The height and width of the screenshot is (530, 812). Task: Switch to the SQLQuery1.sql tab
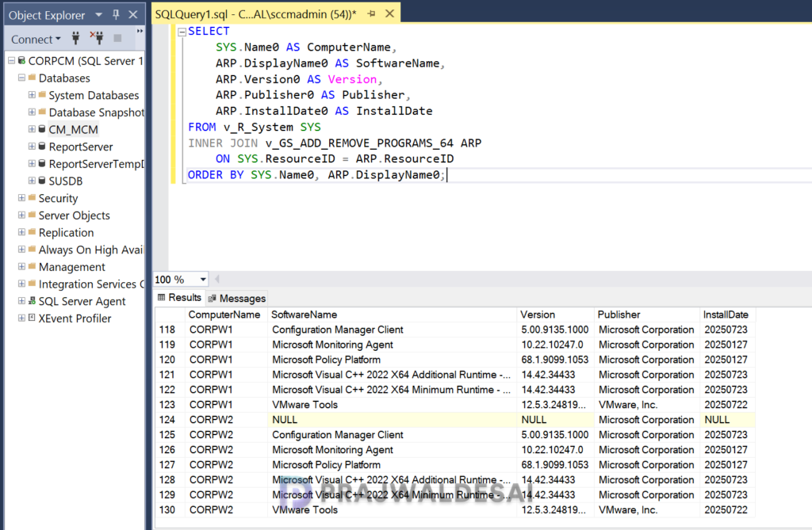point(256,14)
